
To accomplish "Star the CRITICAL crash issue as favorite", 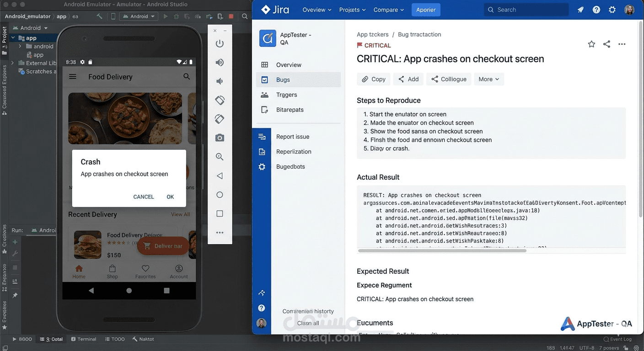I will pos(591,44).
